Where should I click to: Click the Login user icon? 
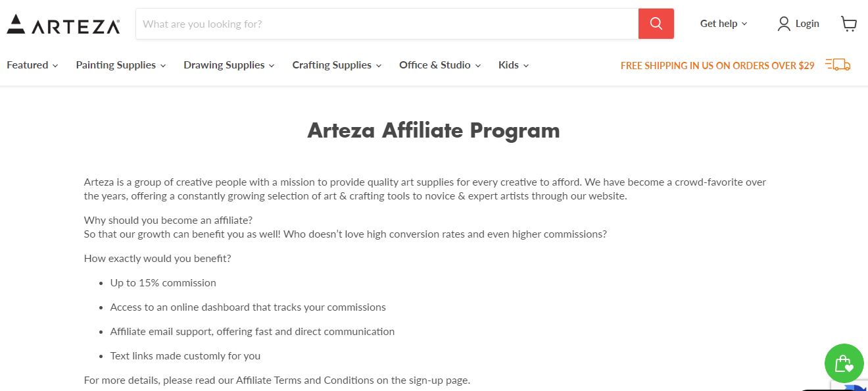pos(783,24)
